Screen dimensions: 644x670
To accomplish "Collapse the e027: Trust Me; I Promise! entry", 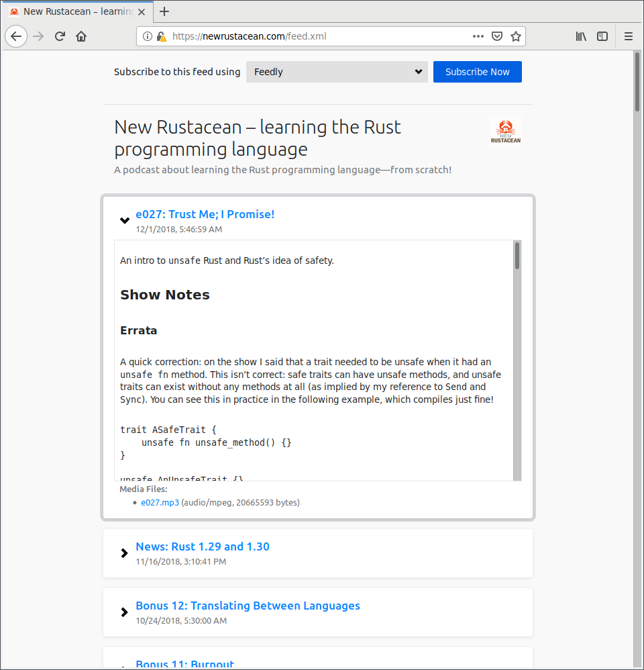I will 124,220.
